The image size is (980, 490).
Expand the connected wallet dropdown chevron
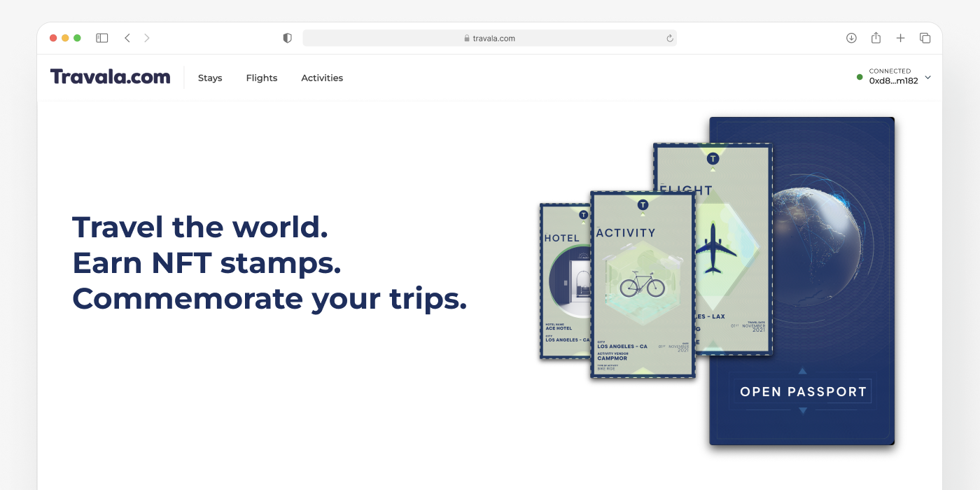(927, 77)
